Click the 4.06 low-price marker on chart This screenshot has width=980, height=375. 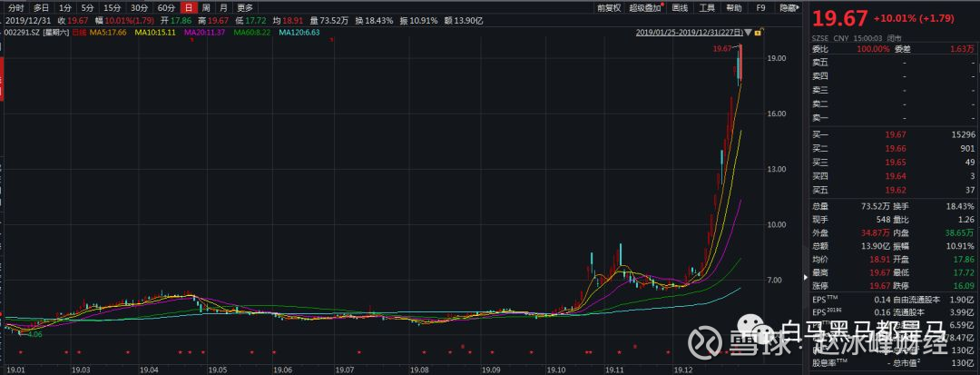[x=35, y=334]
